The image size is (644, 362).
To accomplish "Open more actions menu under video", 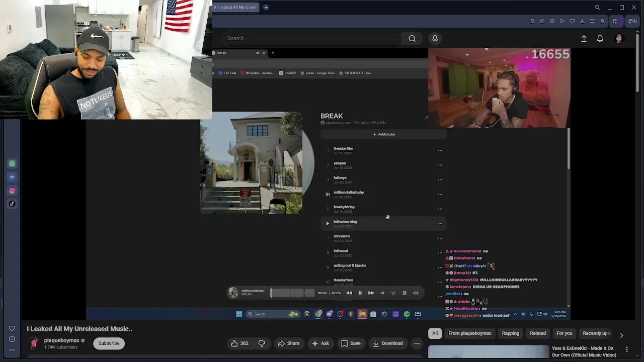I will point(417,343).
